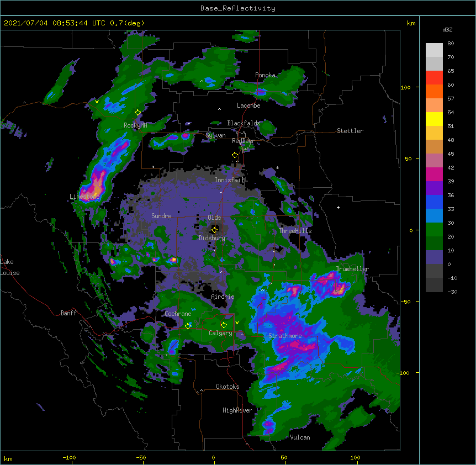Click the Drumheller city label

(352, 269)
